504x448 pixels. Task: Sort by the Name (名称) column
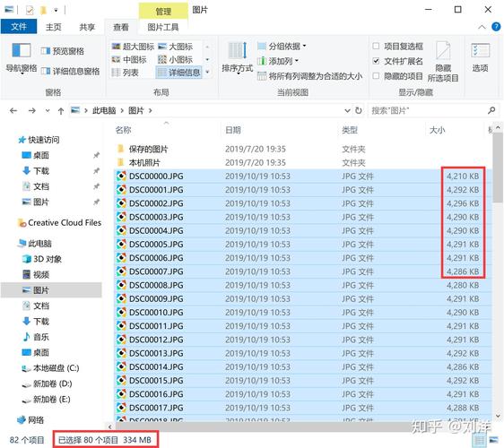tap(124, 130)
